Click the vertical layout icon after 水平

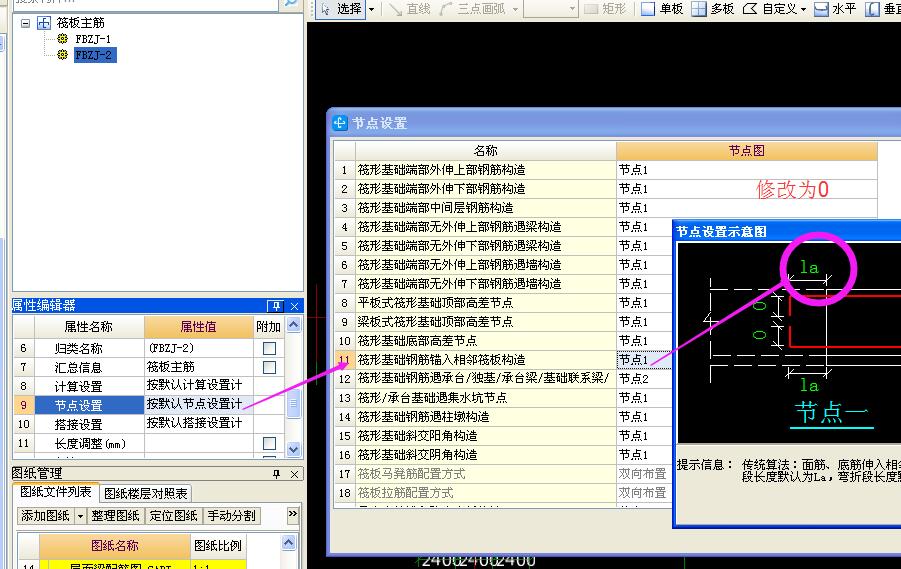pyautogui.click(x=872, y=9)
